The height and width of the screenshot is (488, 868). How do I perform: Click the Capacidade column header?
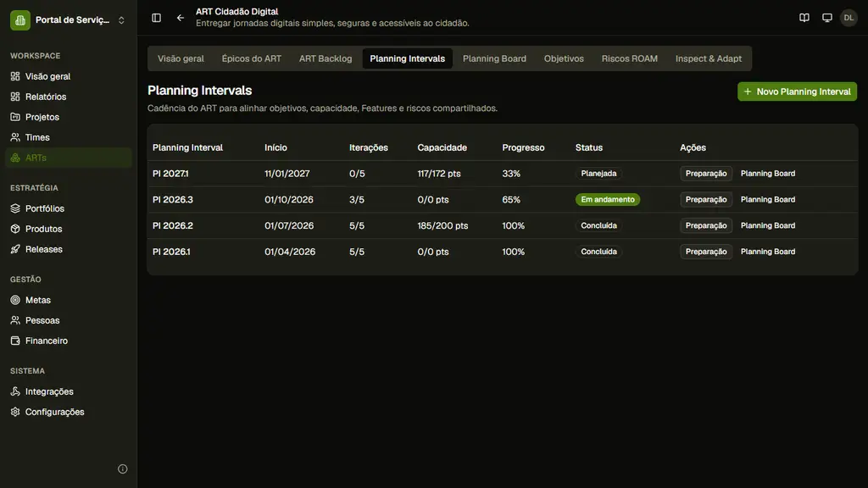442,147
